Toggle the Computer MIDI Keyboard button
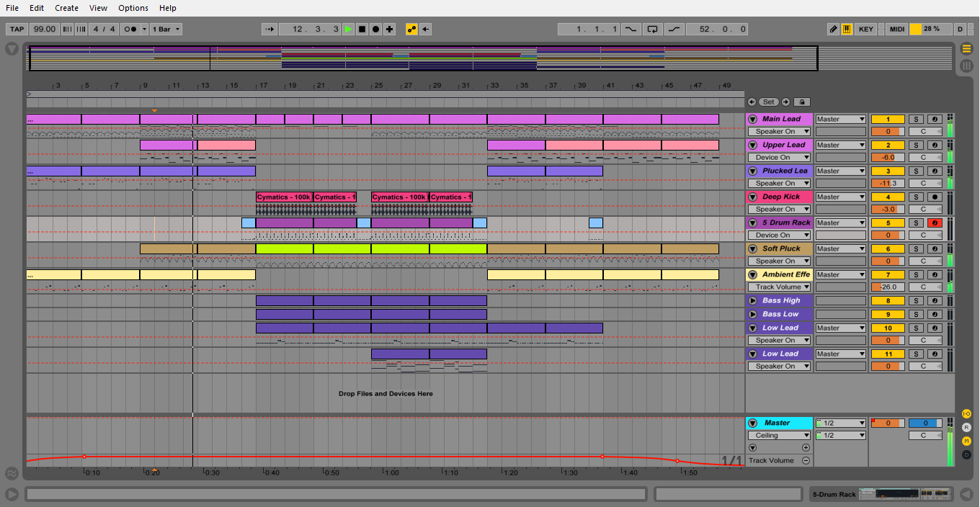This screenshot has height=507, width=980. 847,29
